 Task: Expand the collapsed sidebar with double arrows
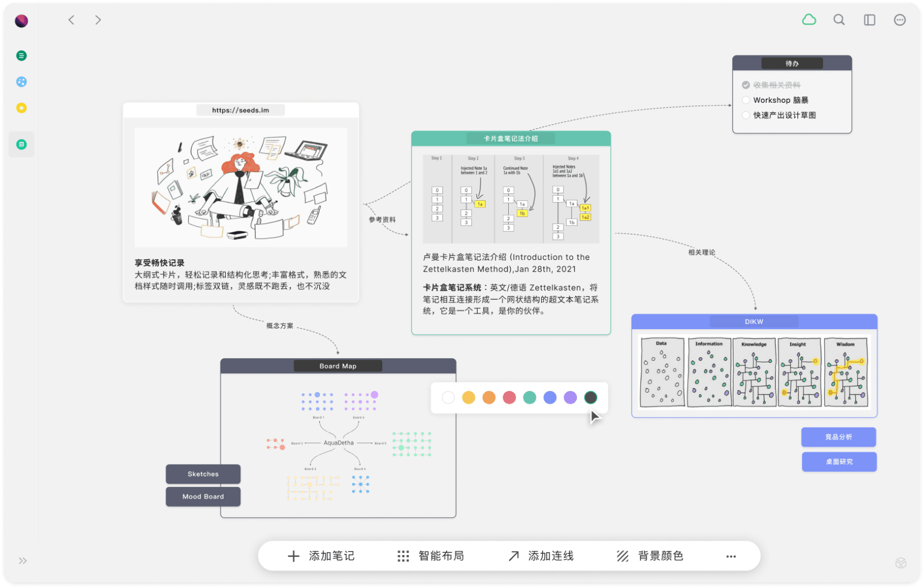coord(22,560)
